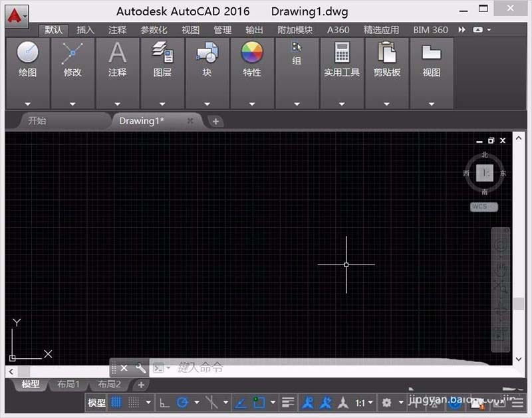This screenshot has height=418, width=532.
Task: Toggle ortho mode in status bar
Action: 164,403
